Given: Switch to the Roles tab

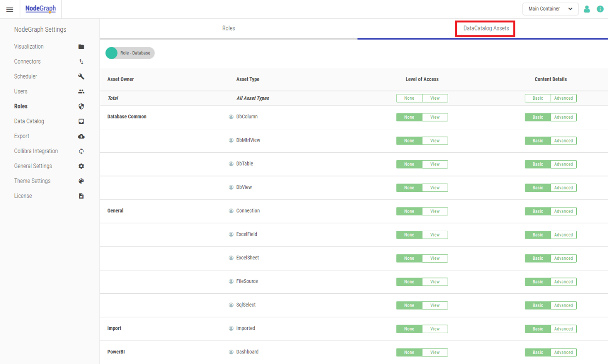Looking at the screenshot, I should tap(229, 28).
